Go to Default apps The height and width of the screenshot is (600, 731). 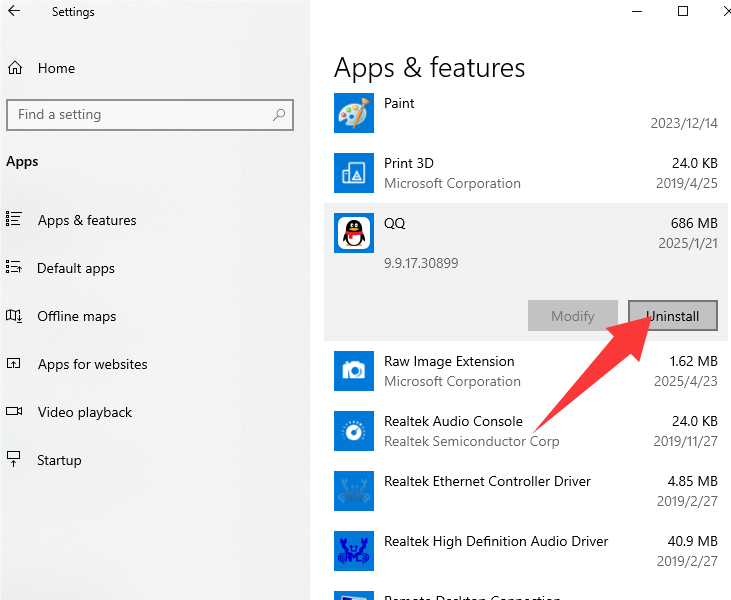pyautogui.click(x=76, y=268)
